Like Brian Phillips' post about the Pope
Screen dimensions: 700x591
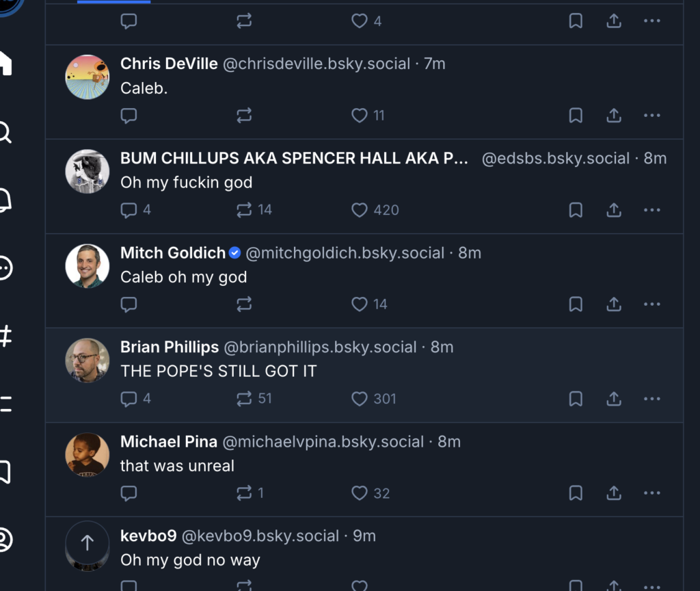pos(360,399)
